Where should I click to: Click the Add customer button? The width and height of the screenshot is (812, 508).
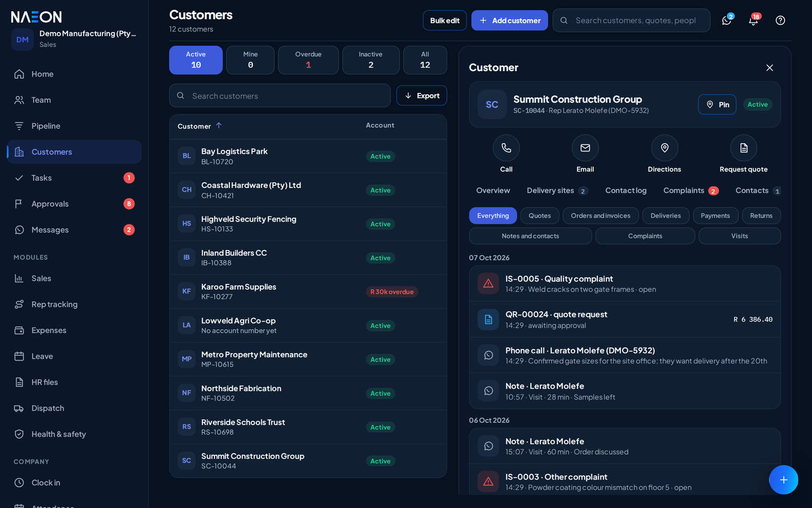510,20
